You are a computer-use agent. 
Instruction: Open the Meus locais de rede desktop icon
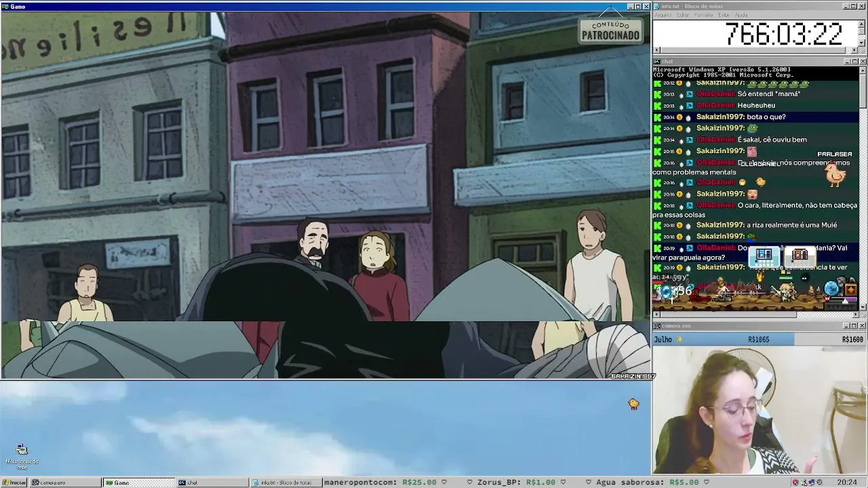tap(22, 457)
